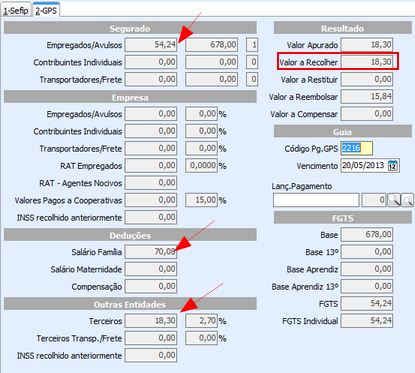Screen dimensions: 415x373
Task: Select the Valor a Recolher field
Action: pyautogui.click(x=367, y=62)
